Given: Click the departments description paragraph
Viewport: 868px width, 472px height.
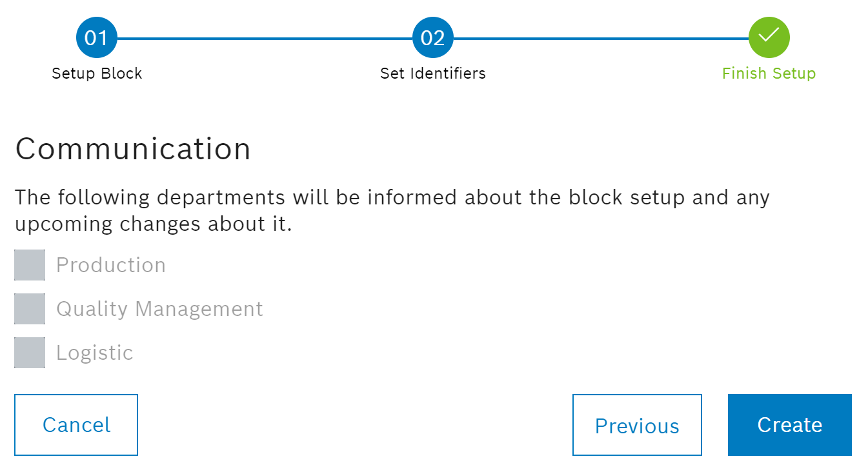Looking at the screenshot, I should [x=391, y=210].
